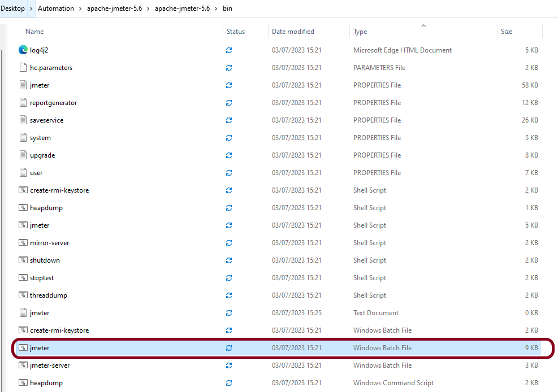This screenshot has width=558, height=392.
Task: Sort files by the Size column header
Action: [x=507, y=32]
